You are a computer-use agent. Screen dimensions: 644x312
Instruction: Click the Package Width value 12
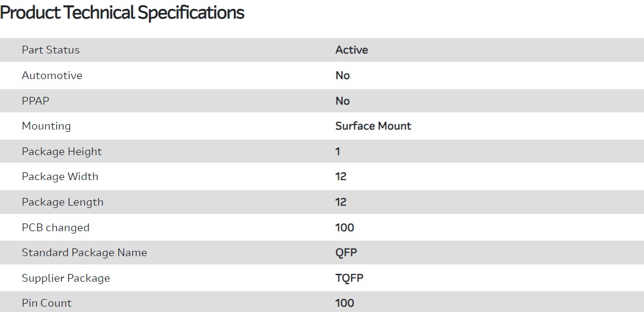[x=341, y=177]
